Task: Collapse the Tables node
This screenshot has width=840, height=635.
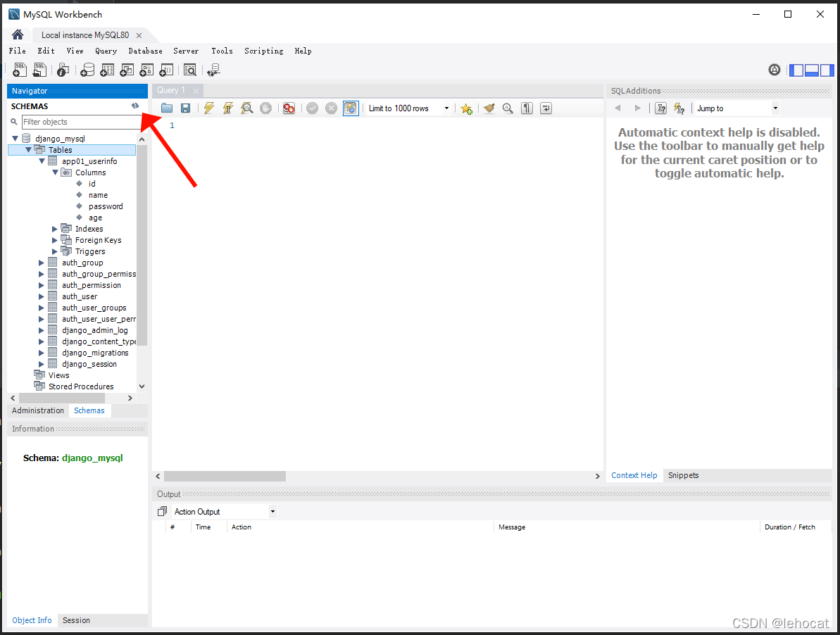Action: point(28,150)
